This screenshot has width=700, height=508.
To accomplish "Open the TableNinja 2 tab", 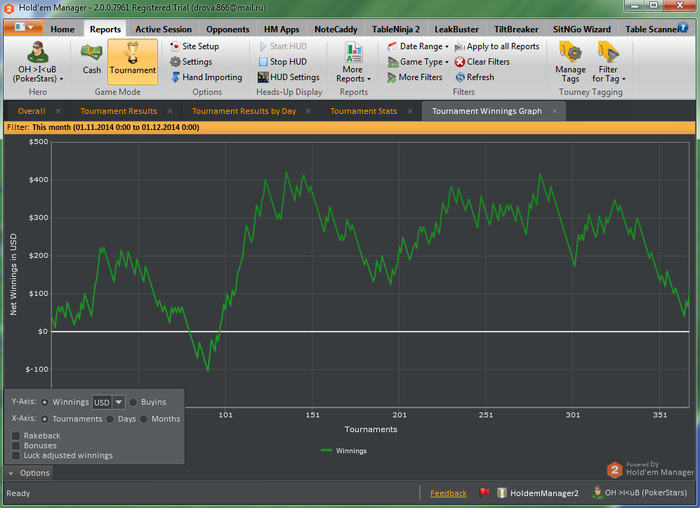I will (396, 29).
